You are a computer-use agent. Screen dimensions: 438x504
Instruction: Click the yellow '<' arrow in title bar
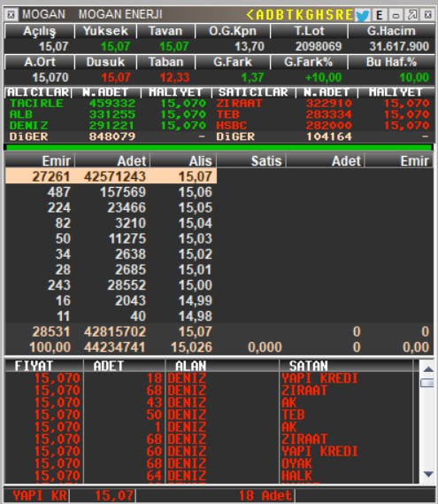pyautogui.click(x=250, y=15)
